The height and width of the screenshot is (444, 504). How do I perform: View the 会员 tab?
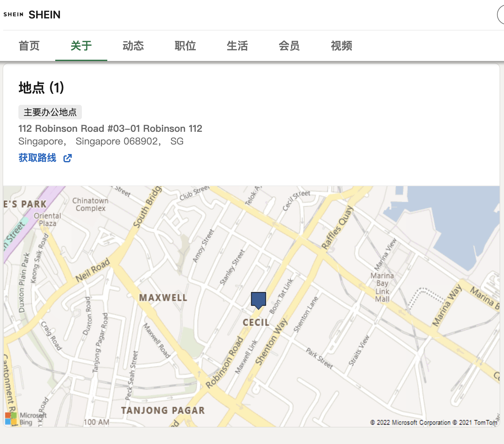click(x=289, y=46)
